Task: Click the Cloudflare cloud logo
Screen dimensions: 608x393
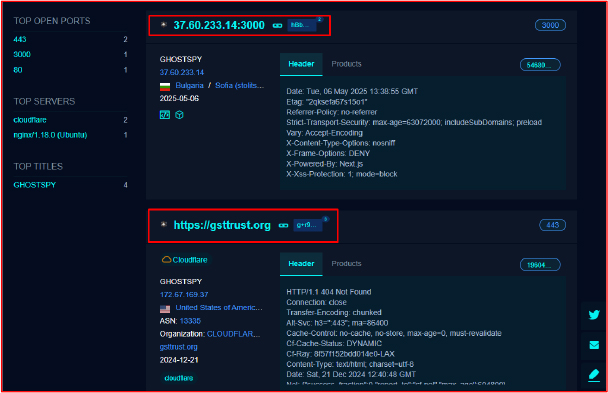Action: point(166,260)
